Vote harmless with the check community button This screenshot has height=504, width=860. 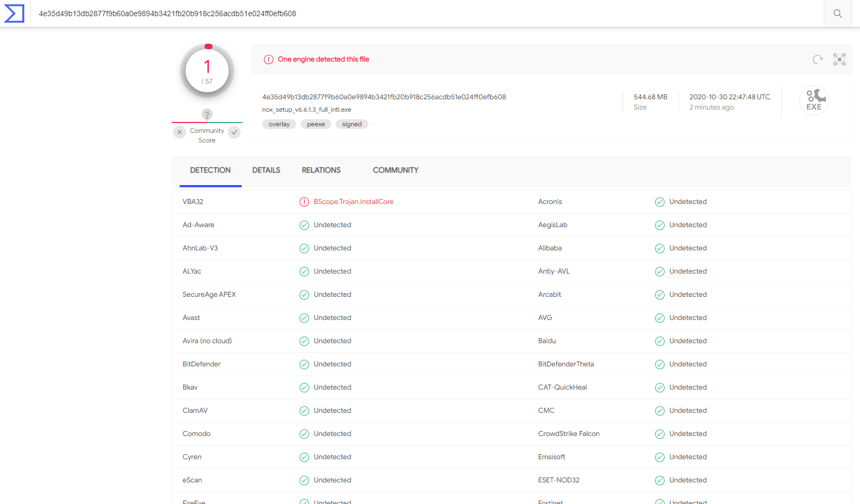[x=234, y=132]
